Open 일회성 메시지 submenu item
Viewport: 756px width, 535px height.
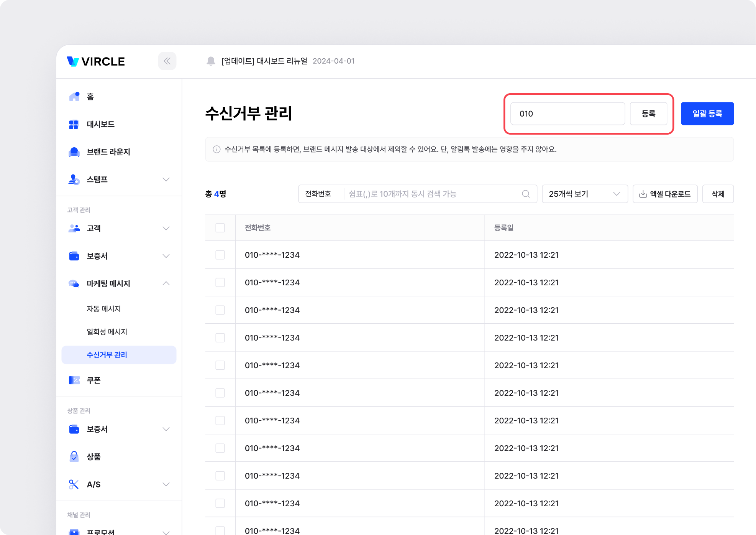point(107,332)
